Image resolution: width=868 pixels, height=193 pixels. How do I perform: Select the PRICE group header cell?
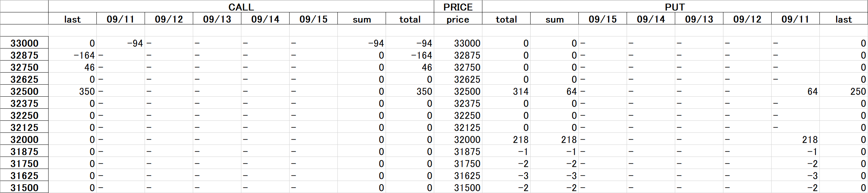(458, 6)
